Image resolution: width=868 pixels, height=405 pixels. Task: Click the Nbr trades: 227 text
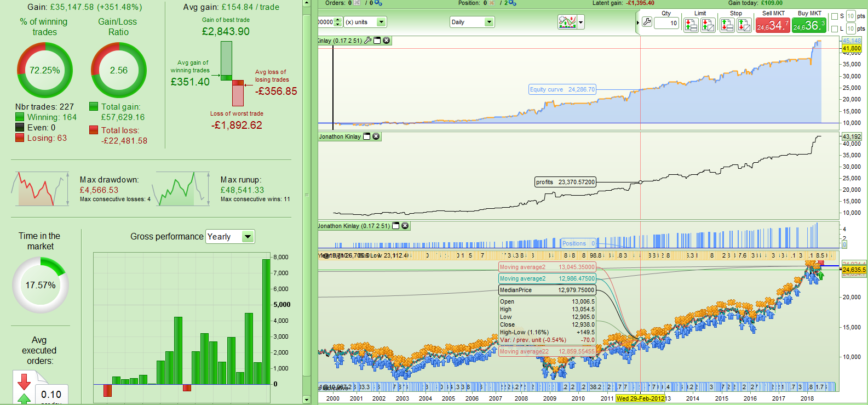44,107
